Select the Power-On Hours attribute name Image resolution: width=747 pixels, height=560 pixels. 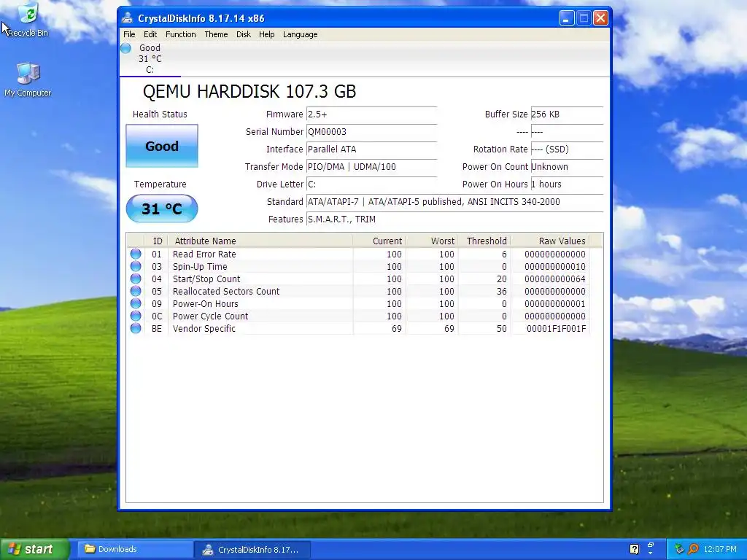click(205, 304)
